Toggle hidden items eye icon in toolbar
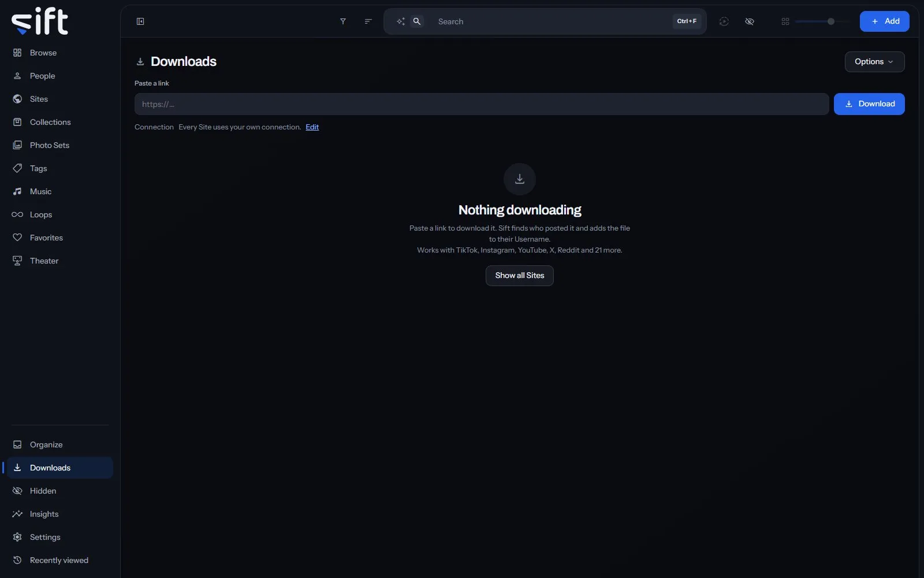924x578 pixels. (750, 21)
